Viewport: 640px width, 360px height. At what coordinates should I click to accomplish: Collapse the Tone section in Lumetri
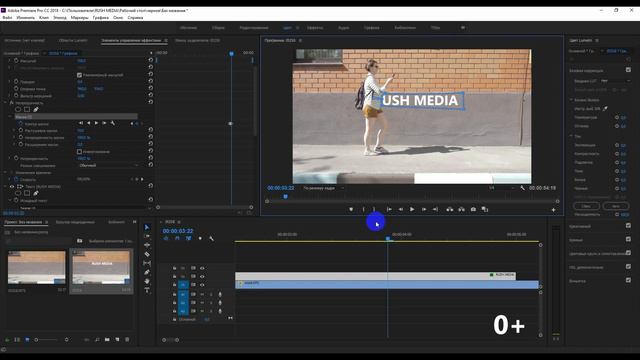pos(571,136)
